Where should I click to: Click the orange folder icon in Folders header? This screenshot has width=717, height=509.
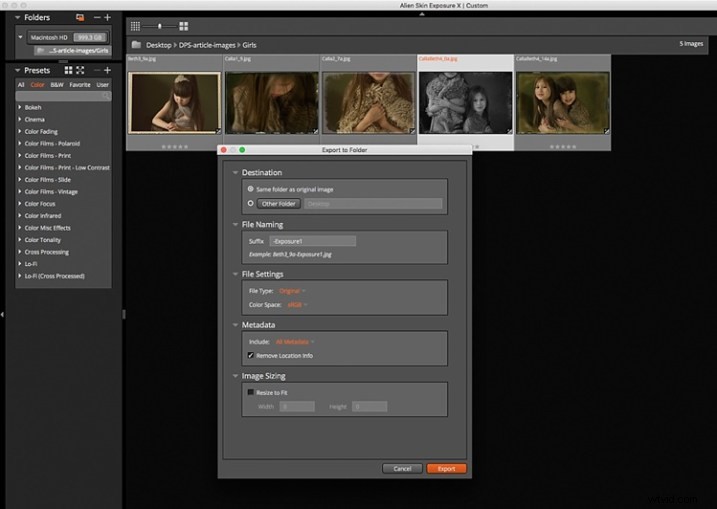(x=79, y=17)
